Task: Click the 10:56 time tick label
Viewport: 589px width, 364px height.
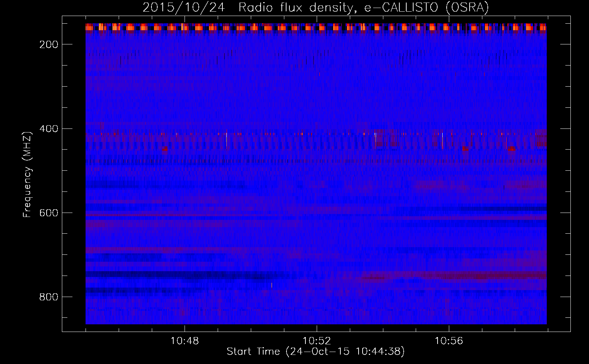Action: [449, 341]
